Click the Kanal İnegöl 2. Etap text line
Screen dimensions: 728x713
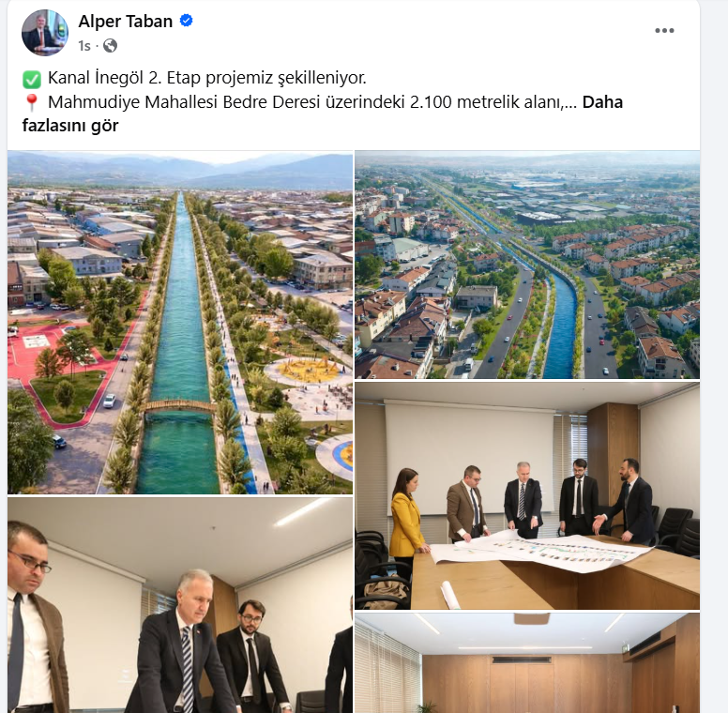point(207,78)
